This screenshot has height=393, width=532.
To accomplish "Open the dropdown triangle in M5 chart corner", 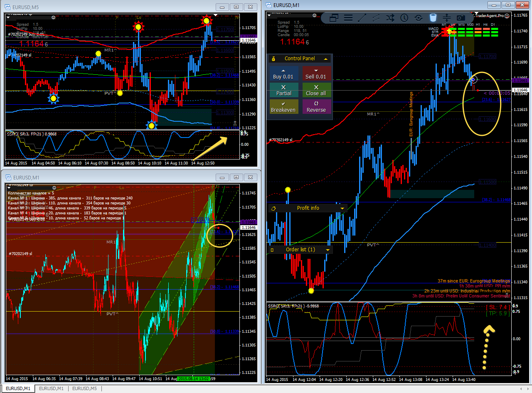I will pyautogui.click(x=8, y=17).
